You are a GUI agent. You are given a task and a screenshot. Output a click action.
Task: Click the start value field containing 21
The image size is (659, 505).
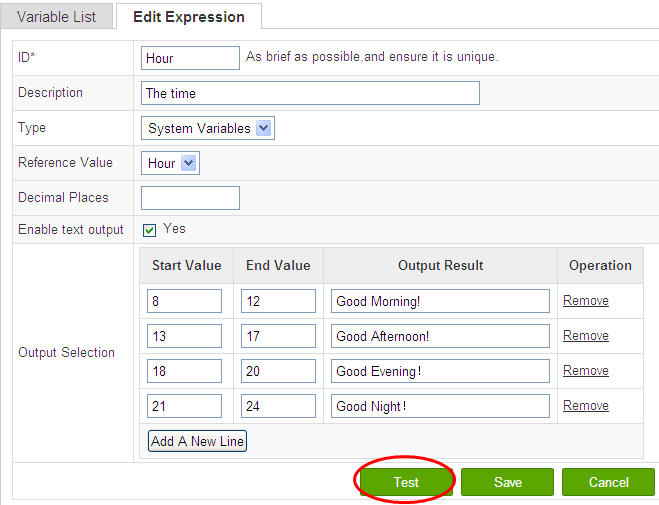184,406
